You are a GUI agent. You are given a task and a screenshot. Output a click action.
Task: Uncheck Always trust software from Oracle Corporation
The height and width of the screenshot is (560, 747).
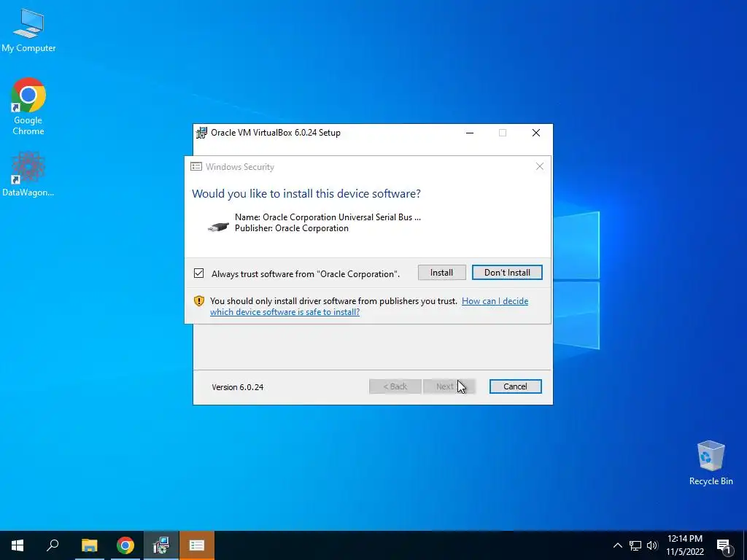coord(198,273)
